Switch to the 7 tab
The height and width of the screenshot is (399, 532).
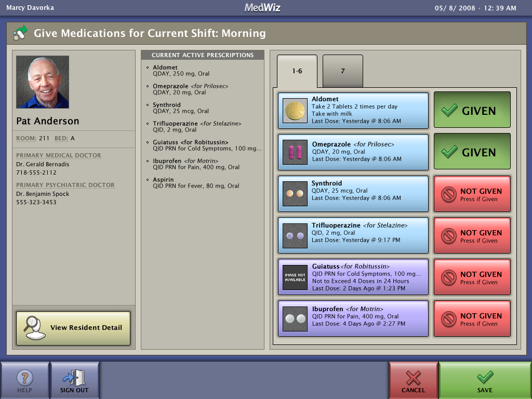point(342,71)
